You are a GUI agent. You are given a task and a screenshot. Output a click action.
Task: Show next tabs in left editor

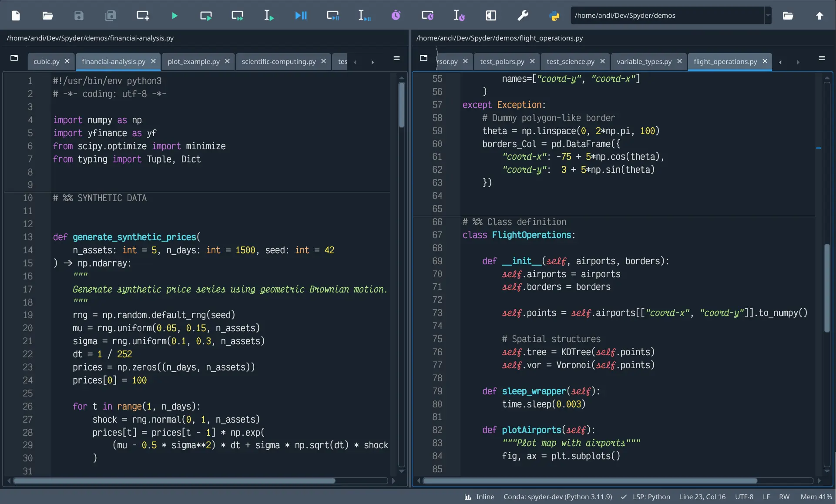click(373, 62)
